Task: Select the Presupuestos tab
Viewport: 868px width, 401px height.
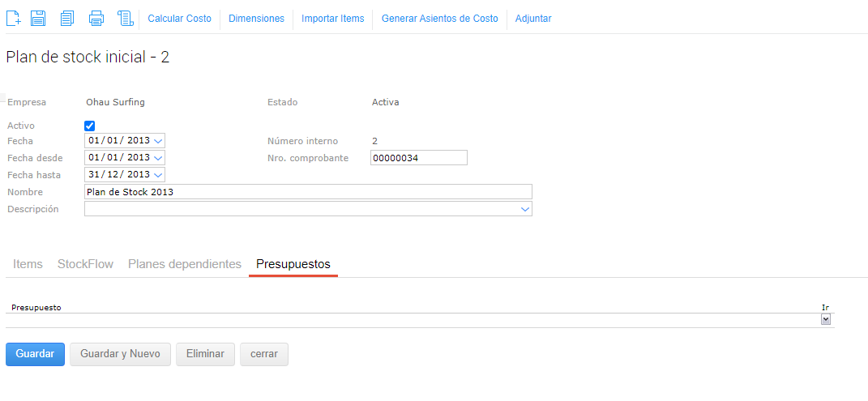Action: (x=293, y=264)
